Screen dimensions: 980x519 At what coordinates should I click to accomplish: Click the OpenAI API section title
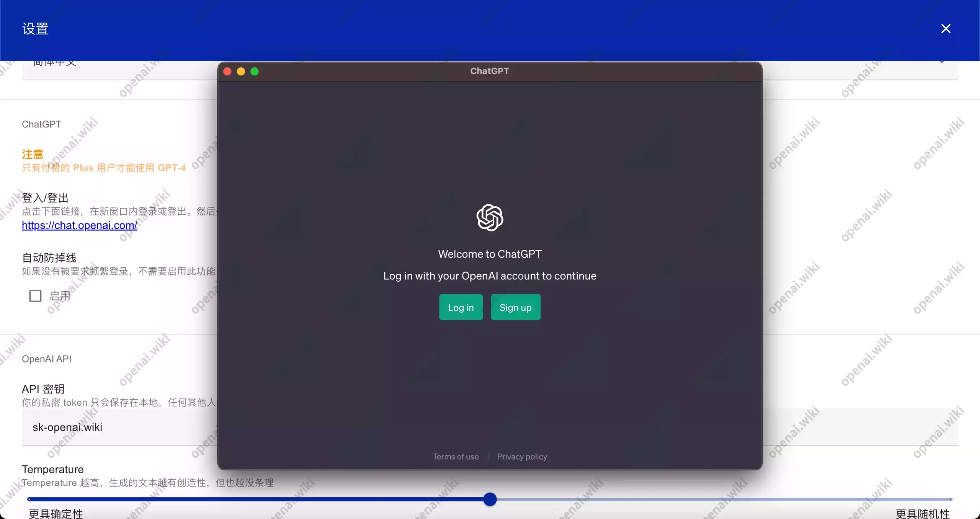(47, 359)
